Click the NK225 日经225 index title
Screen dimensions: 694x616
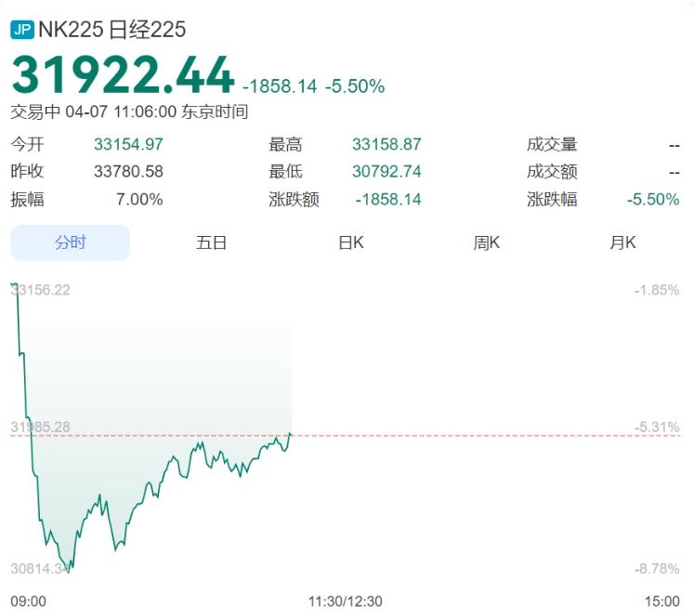coord(112,30)
